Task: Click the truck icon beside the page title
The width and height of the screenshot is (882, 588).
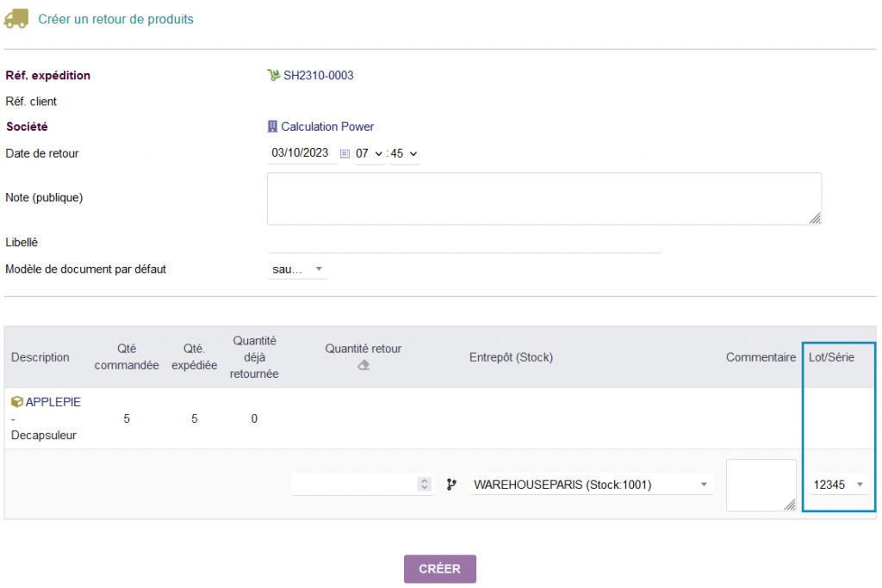Action: pyautogui.click(x=17, y=19)
